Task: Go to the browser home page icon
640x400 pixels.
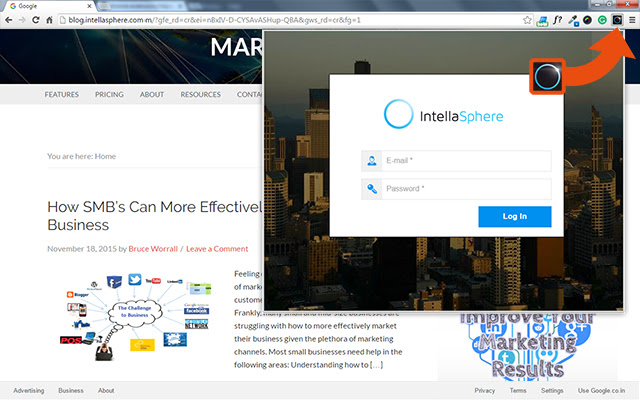Action: [49, 20]
